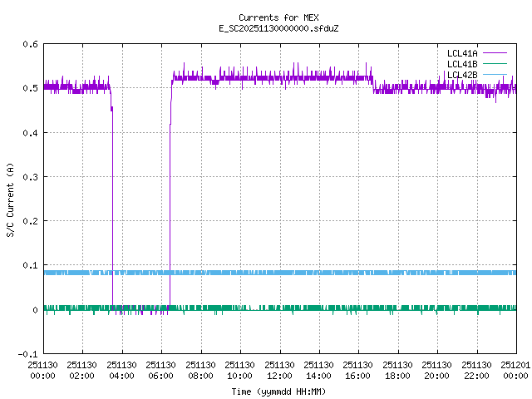Click the 251201 00:00 time tick label
The height and width of the screenshot is (399, 532).
pos(515,370)
